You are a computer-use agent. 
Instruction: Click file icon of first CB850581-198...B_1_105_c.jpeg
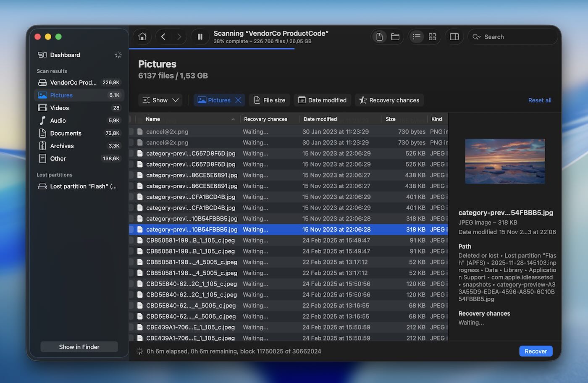(x=140, y=241)
